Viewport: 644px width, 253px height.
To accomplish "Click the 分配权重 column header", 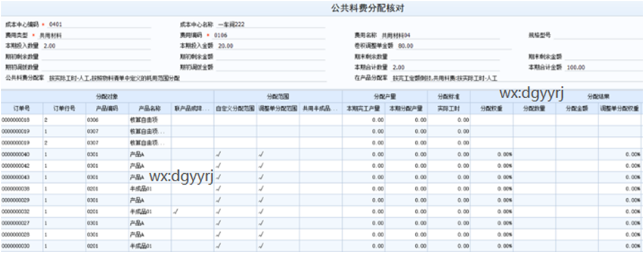I will coord(492,109).
